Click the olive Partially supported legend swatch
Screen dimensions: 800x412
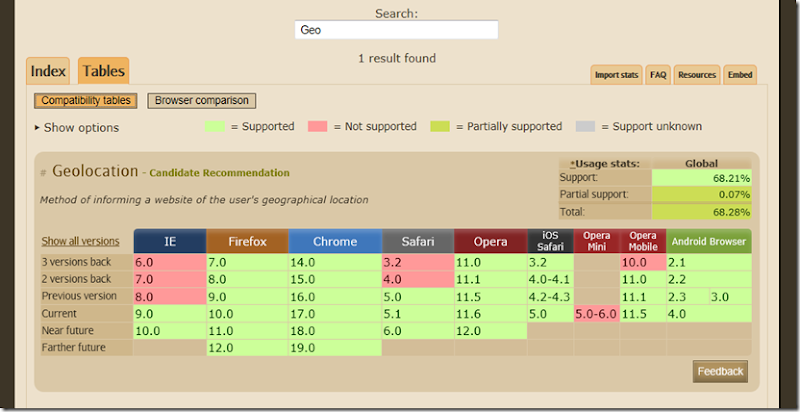click(440, 126)
